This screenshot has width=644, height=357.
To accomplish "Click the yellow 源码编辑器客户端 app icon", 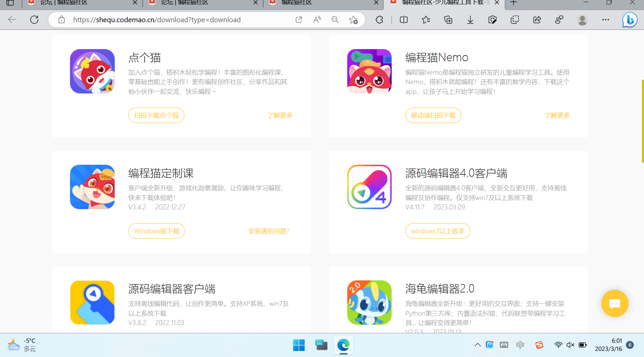I will point(92,303).
